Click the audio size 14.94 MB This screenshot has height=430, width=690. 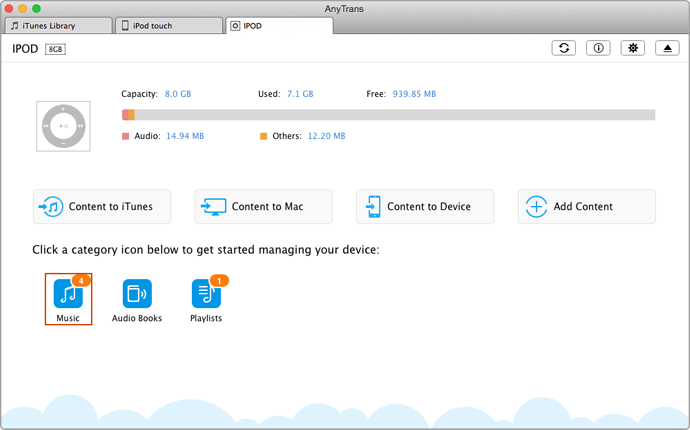point(185,136)
